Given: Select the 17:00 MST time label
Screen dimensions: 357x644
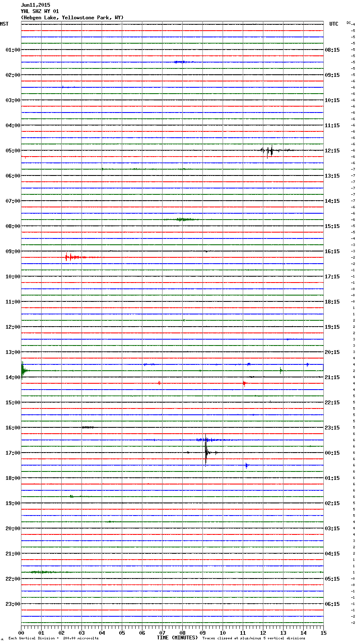Looking at the screenshot, I should pos(13,453).
